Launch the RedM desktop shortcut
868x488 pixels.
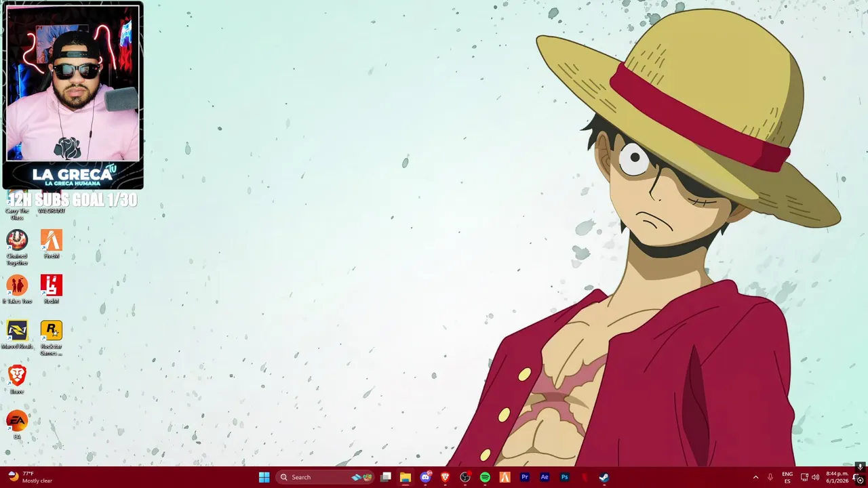52,289
